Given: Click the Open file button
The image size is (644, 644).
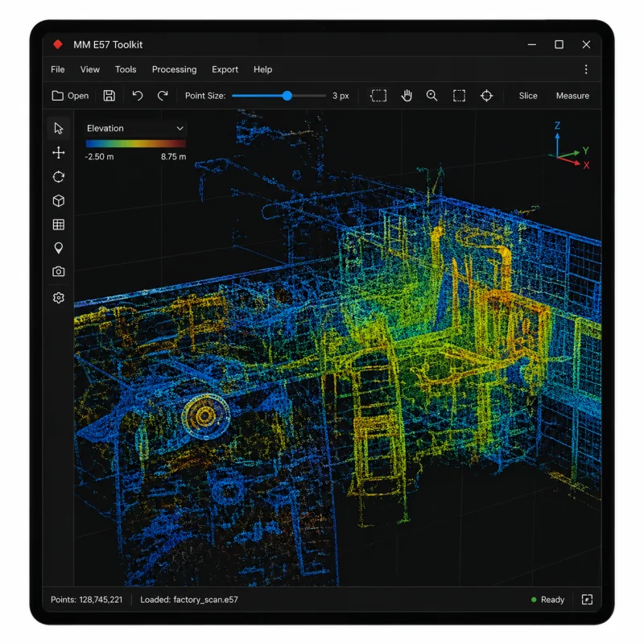Looking at the screenshot, I should [x=70, y=96].
